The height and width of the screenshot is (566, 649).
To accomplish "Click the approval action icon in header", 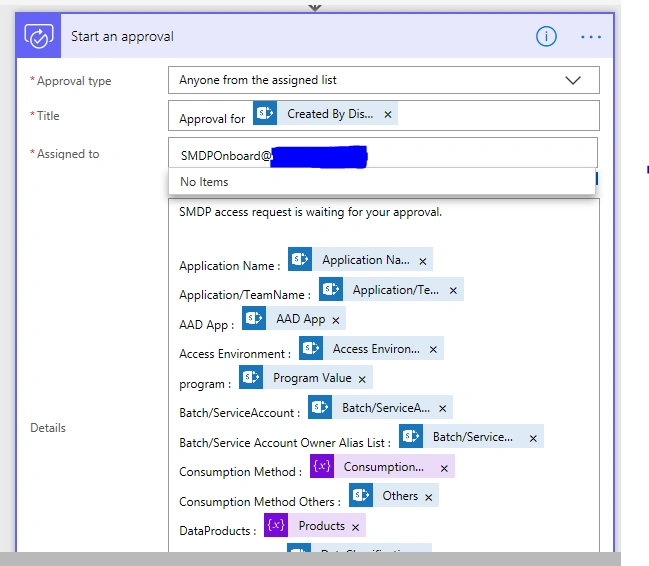I will (x=38, y=36).
